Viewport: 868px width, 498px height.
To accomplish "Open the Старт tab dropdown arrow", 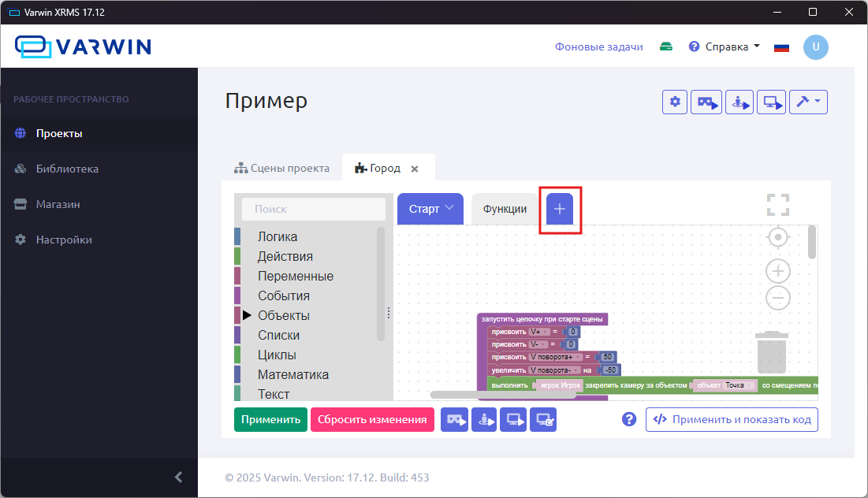I will point(449,208).
